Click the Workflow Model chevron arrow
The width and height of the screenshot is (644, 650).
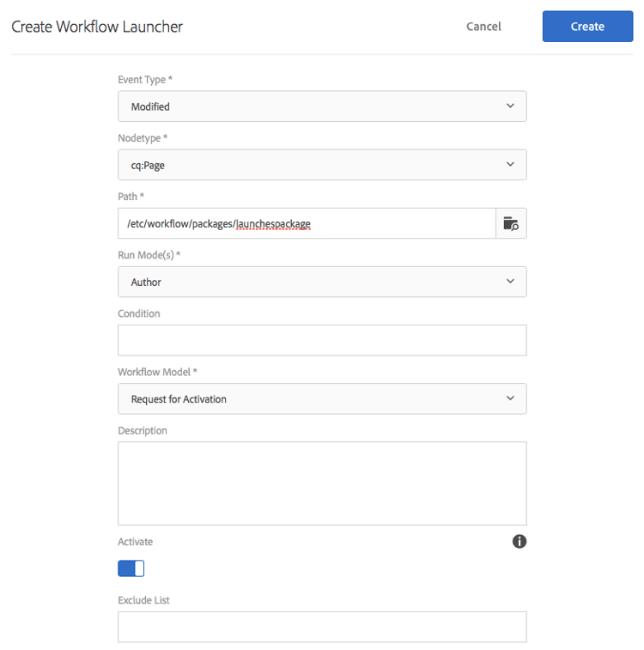point(510,398)
